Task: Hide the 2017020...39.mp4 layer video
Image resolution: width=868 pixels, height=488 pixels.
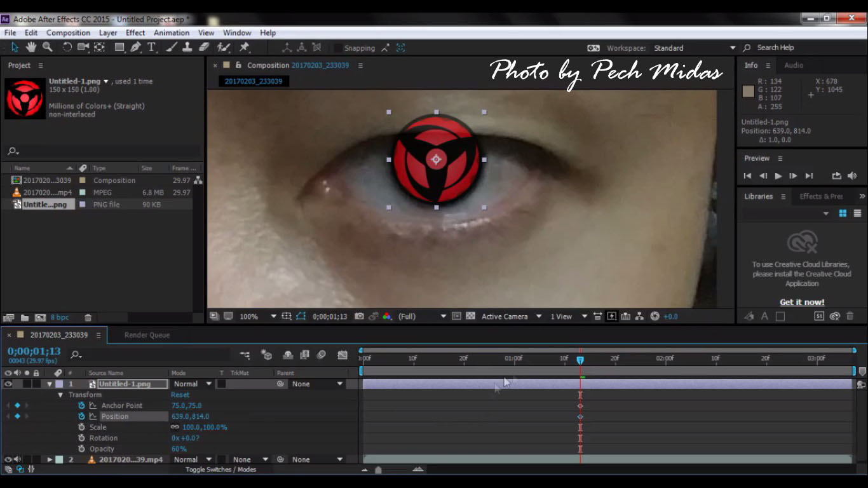Action: click(x=8, y=459)
